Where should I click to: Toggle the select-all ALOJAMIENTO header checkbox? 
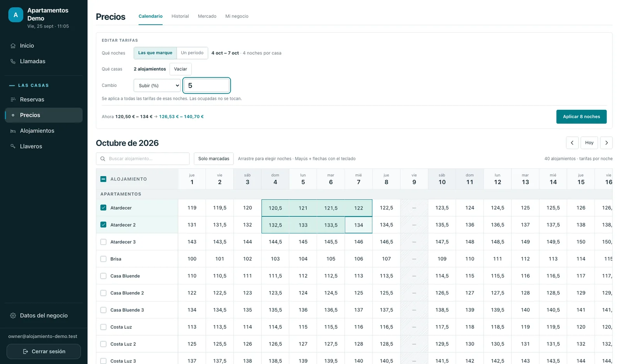[x=103, y=179]
